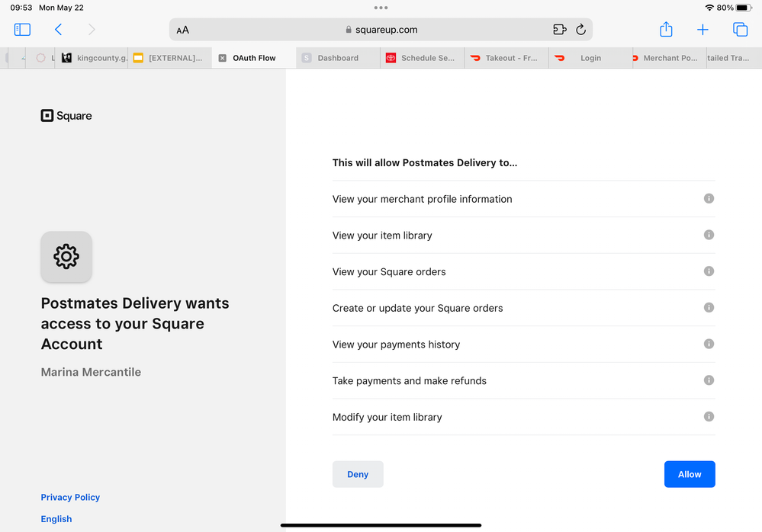Open the AA reader text size menu
This screenshot has height=532, width=762.
(x=183, y=30)
